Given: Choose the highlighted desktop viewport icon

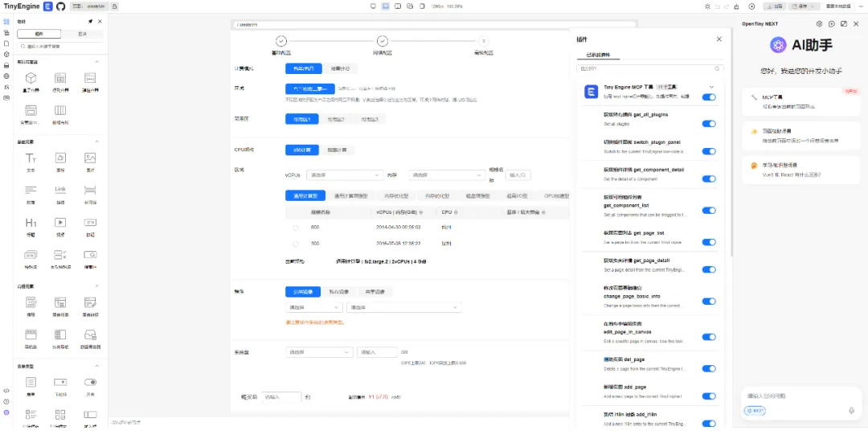Looking at the screenshot, I should click(385, 6).
